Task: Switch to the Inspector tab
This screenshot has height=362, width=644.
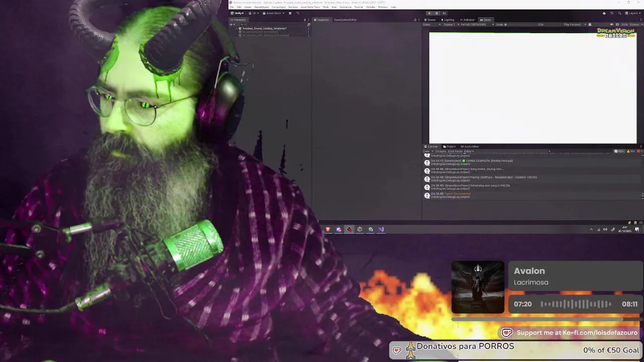Action: click(322, 20)
